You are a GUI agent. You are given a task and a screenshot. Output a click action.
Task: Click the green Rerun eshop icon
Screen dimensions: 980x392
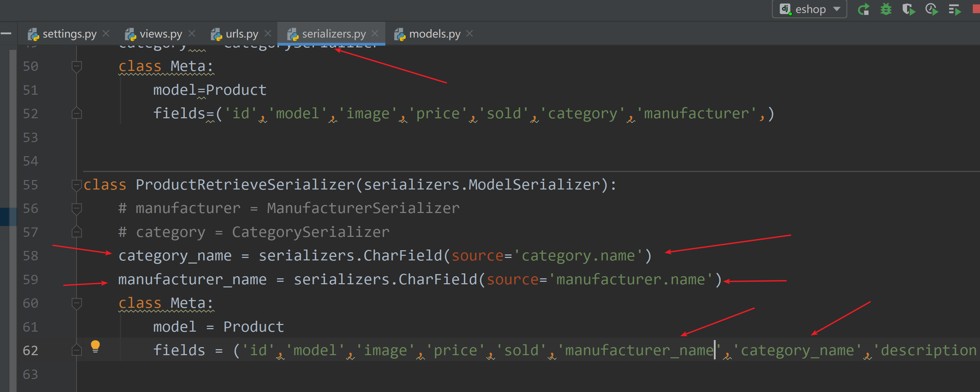864,9
